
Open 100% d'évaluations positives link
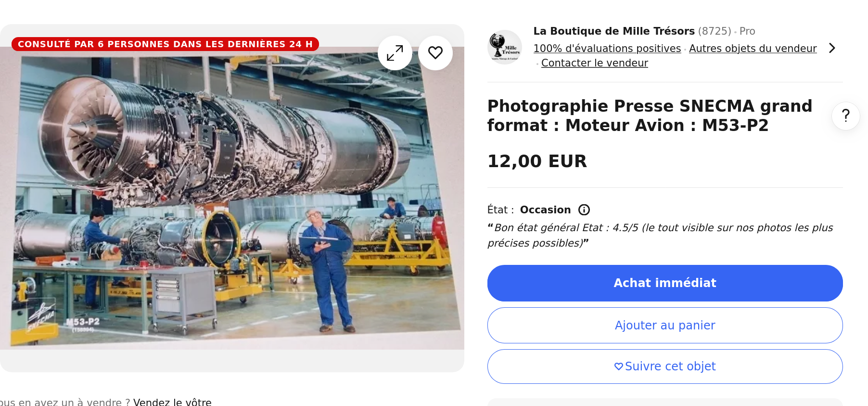(x=607, y=49)
